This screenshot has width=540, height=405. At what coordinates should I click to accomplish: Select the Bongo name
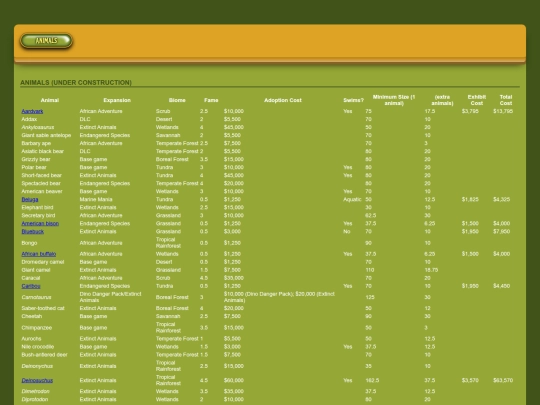[29, 243]
